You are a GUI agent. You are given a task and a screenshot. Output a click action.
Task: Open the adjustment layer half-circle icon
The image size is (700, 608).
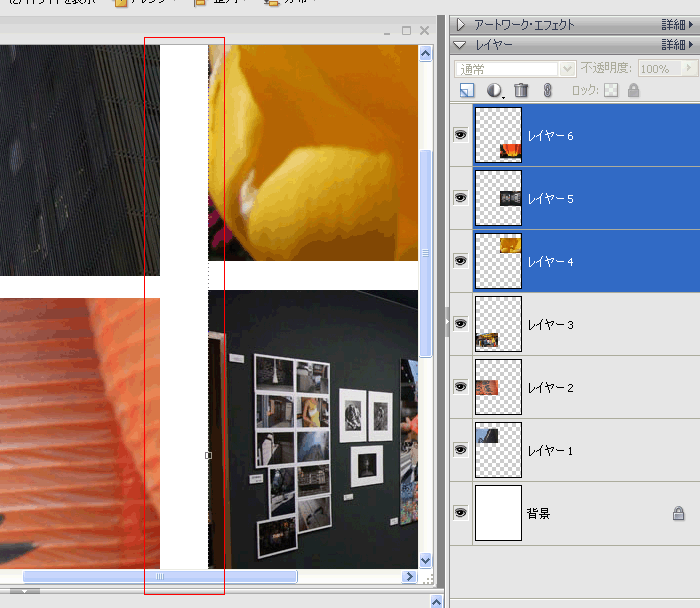[494, 91]
